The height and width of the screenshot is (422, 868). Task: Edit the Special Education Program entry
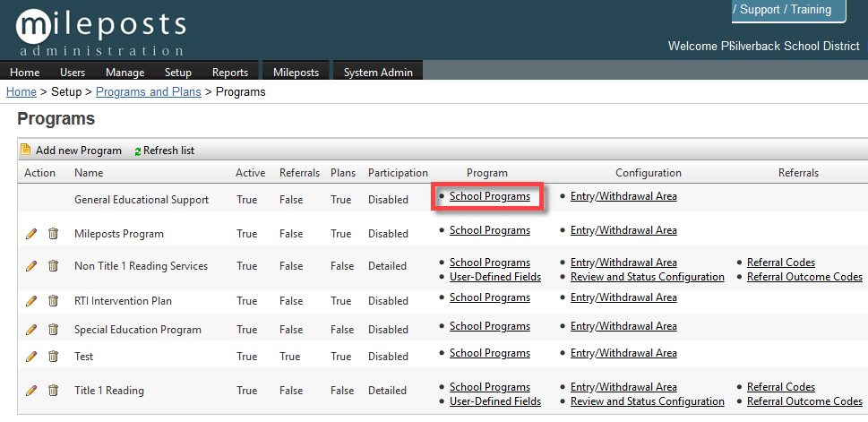31,330
